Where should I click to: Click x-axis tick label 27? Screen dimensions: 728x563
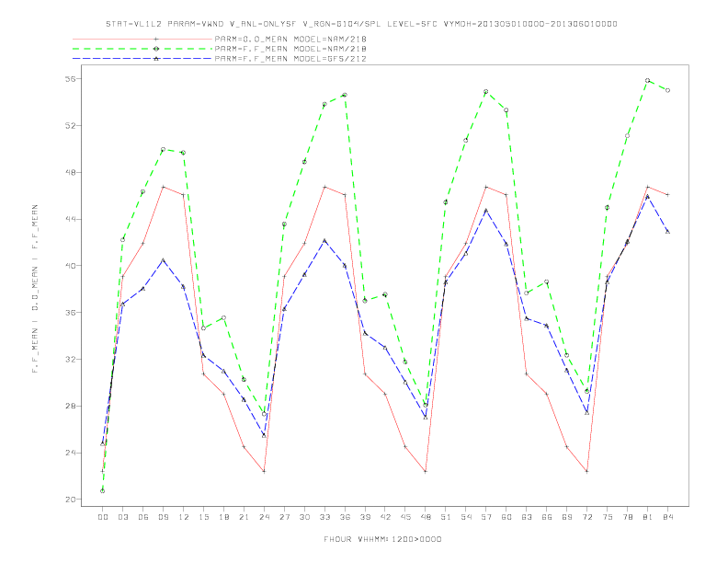[284, 517]
